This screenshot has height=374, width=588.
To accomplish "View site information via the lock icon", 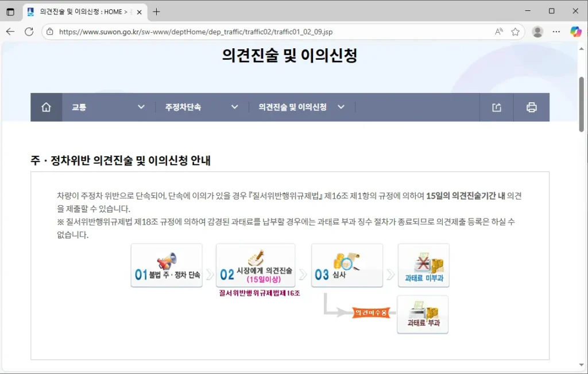I will pyautogui.click(x=50, y=32).
